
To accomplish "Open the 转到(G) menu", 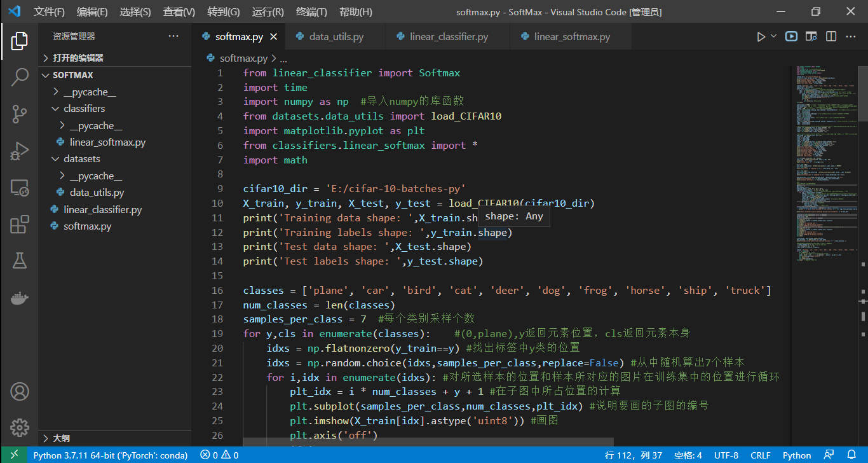I will point(224,12).
